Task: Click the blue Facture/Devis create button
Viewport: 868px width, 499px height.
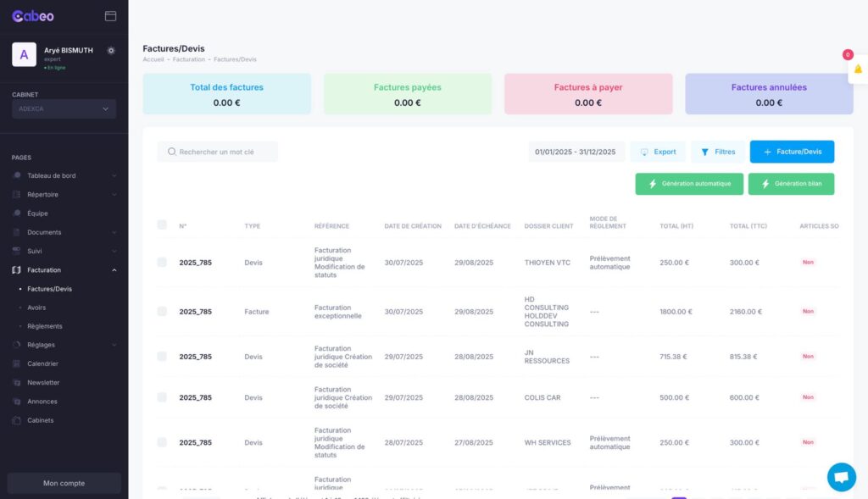Action: click(x=792, y=152)
